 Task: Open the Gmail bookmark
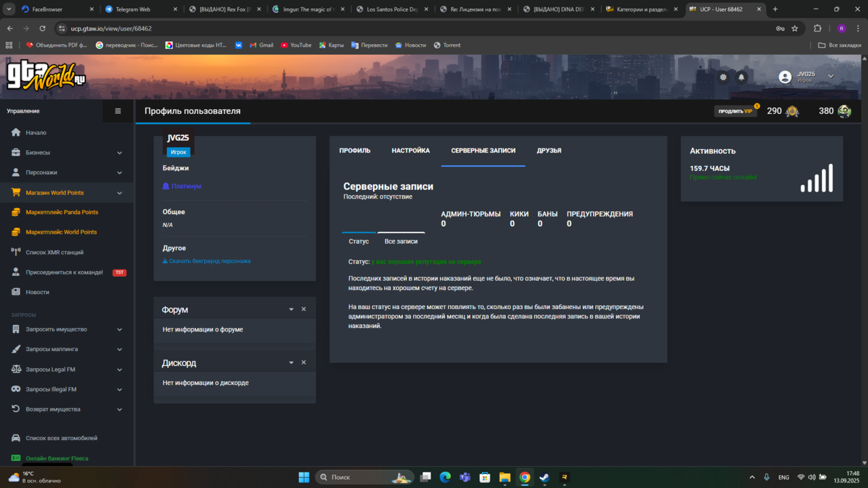coord(261,45)
